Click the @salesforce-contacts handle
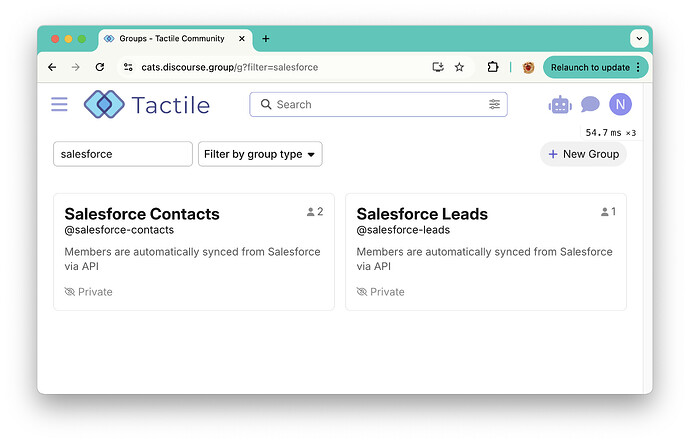 pyautogui.click(x=119, y=230)
